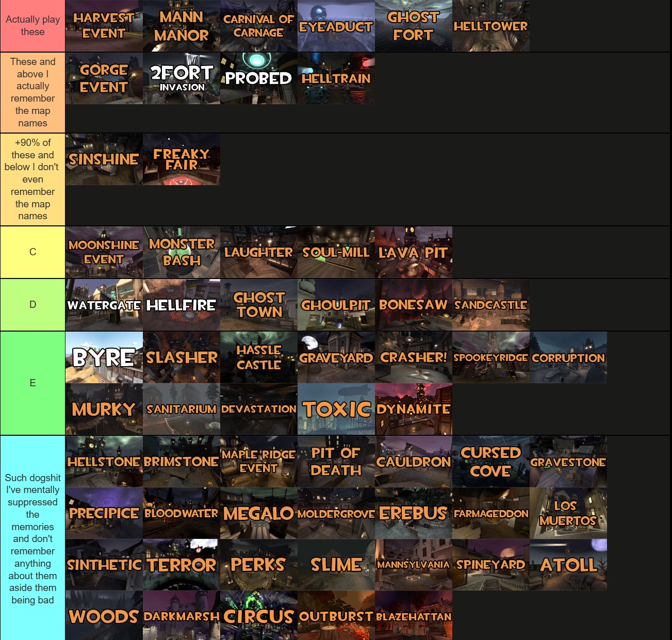Click the Devastation map thumbnail
The image size is (672, 640).
(x=259, y=409)
